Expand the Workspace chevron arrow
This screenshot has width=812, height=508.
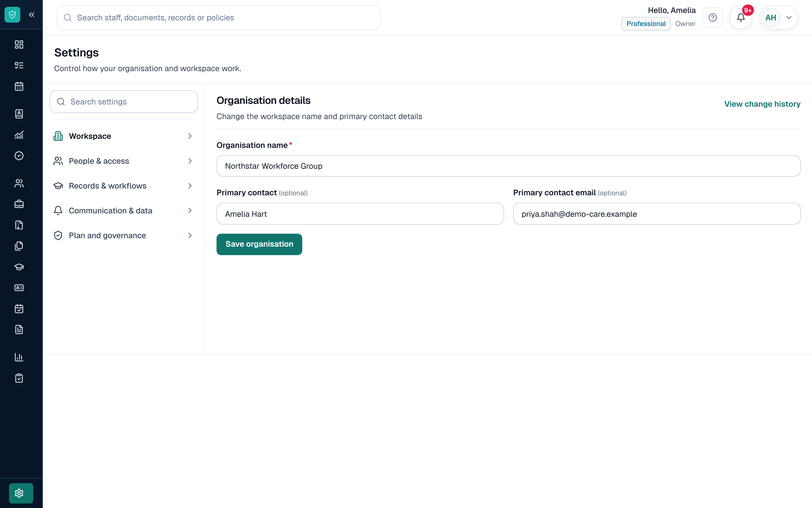tap(190, 136)
